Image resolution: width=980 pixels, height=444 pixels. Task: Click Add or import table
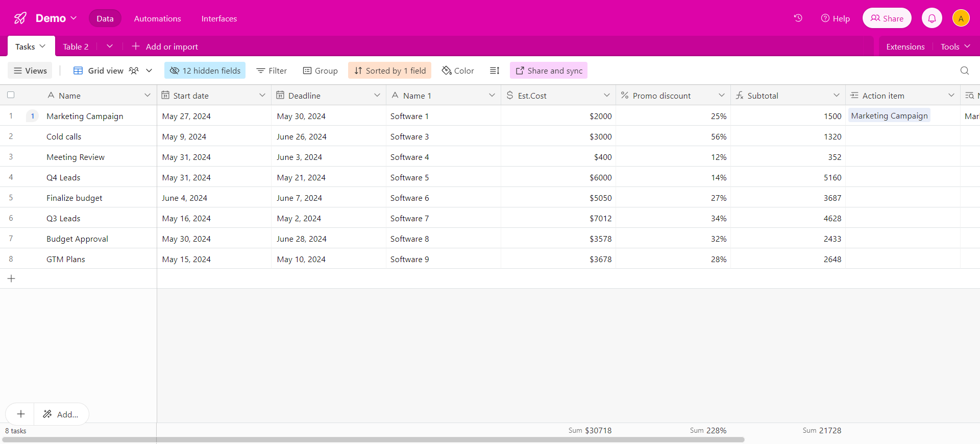(x=165, y=46)
